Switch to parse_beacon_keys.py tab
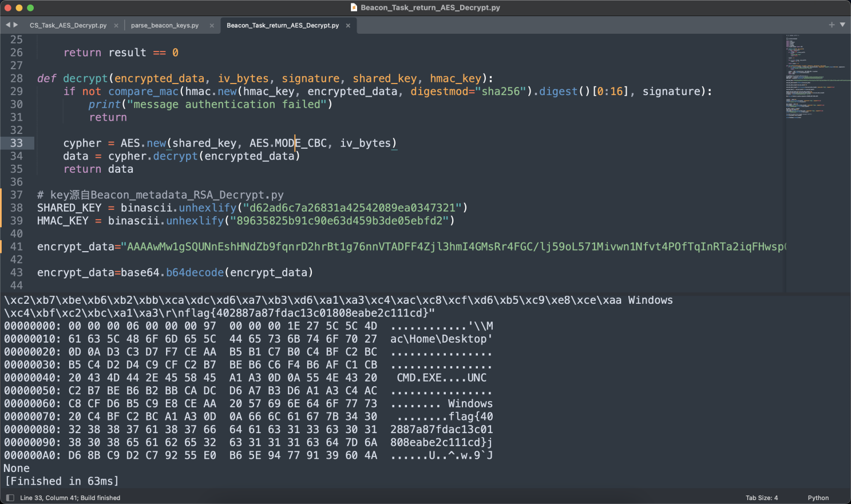 coord(165,25)
